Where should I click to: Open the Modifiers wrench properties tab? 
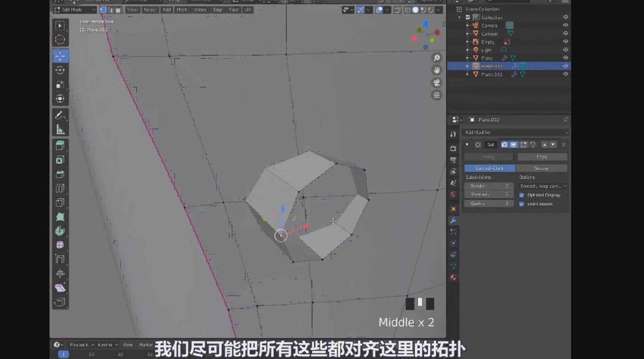(x=453, y=221)
